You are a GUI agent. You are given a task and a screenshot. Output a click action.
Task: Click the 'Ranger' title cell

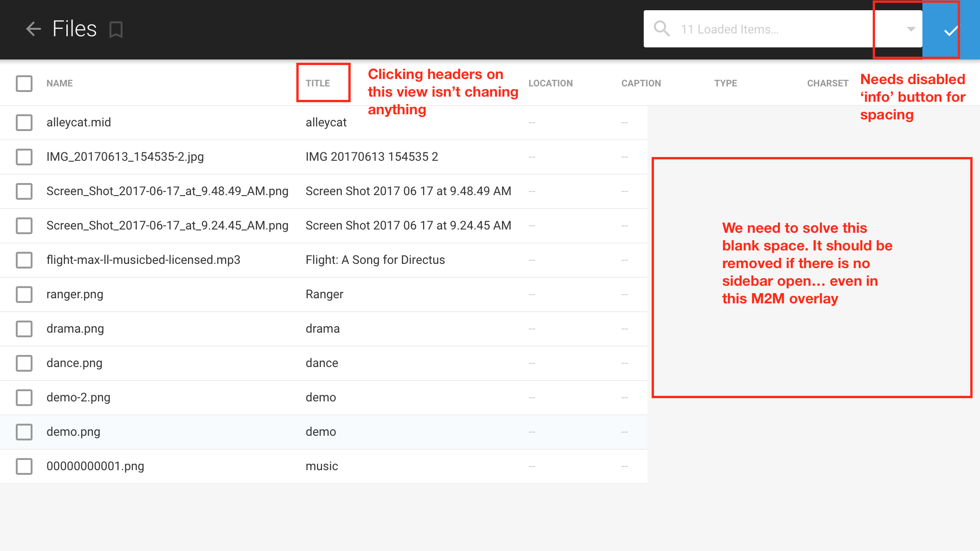[324, 295]
